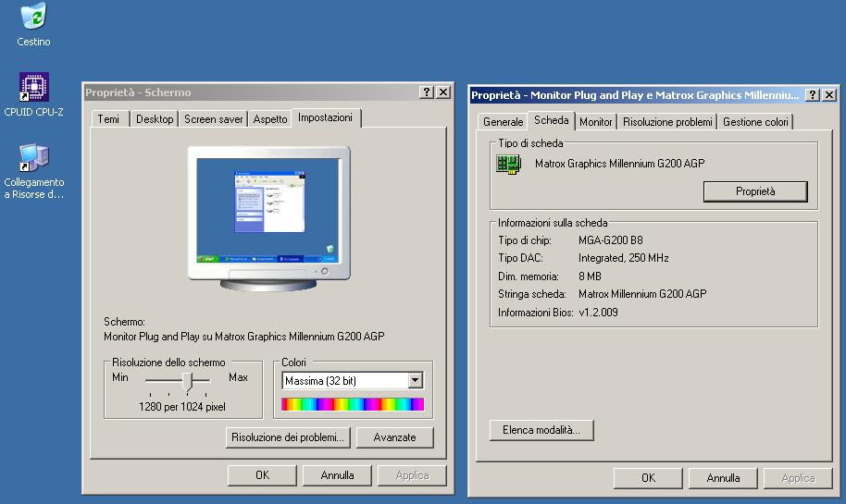846x504 pixels.
Task: Click the Elenca modalità button
Action: [541, 430]
